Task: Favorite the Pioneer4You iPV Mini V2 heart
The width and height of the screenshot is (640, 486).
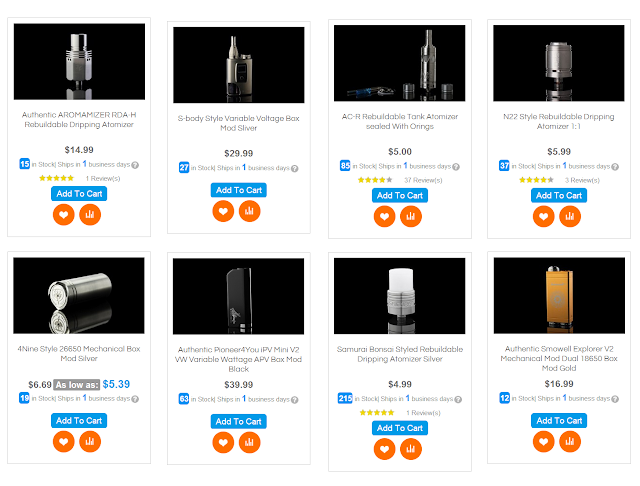Action: point(223,442)
